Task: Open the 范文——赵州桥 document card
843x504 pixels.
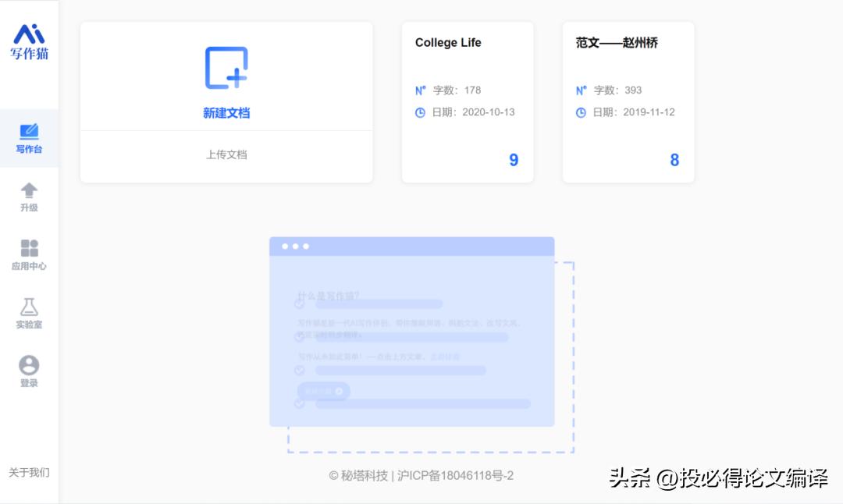Action: (628, 101)
